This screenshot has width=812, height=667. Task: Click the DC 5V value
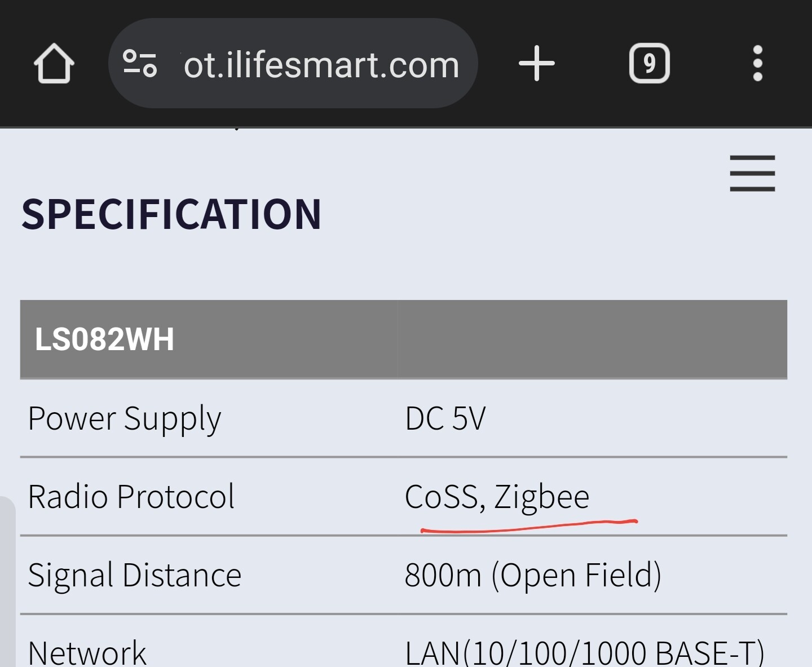[445, 418]
